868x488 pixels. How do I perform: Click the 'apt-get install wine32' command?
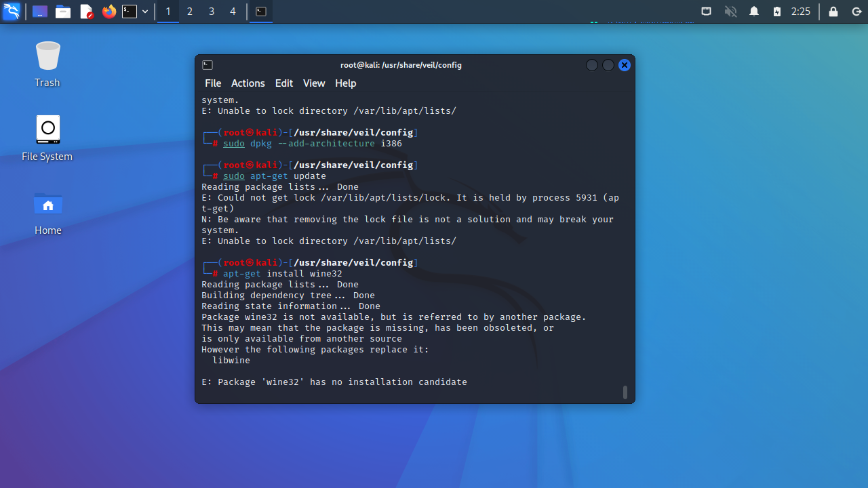pos(283,274)
